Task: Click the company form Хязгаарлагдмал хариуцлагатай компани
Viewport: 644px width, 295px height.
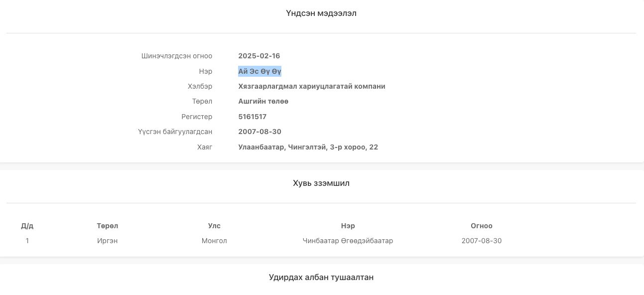Action: (311, 86)
